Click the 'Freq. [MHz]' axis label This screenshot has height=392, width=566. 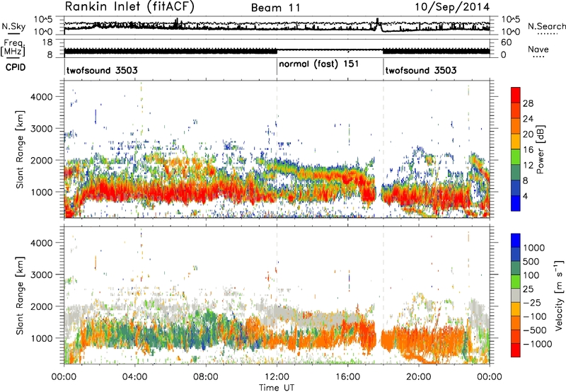tap(13, 48)
